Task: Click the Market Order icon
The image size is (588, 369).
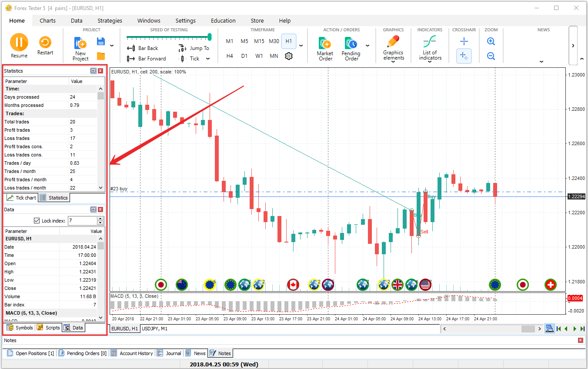Action: coord(325,43)
